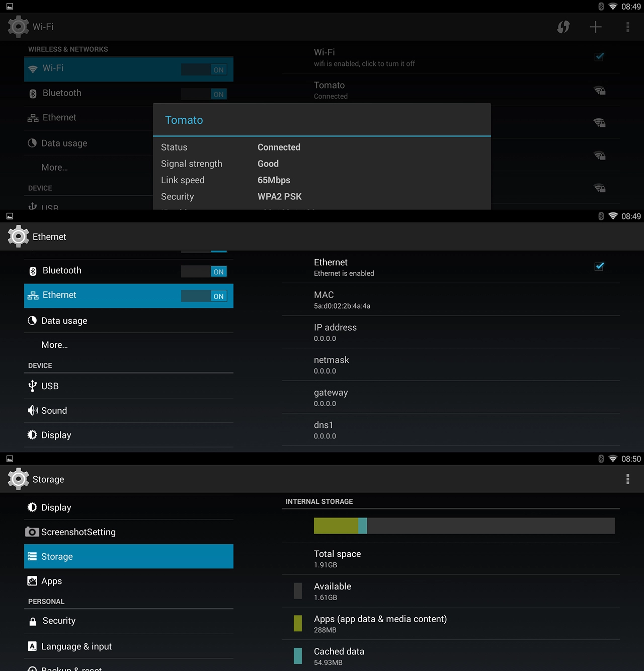The width and height of the screenshot is (644, 671).
Task: Tap the Bluetooth icon in the Ethernet screen sidebar
Action: (x=33, y=271)
